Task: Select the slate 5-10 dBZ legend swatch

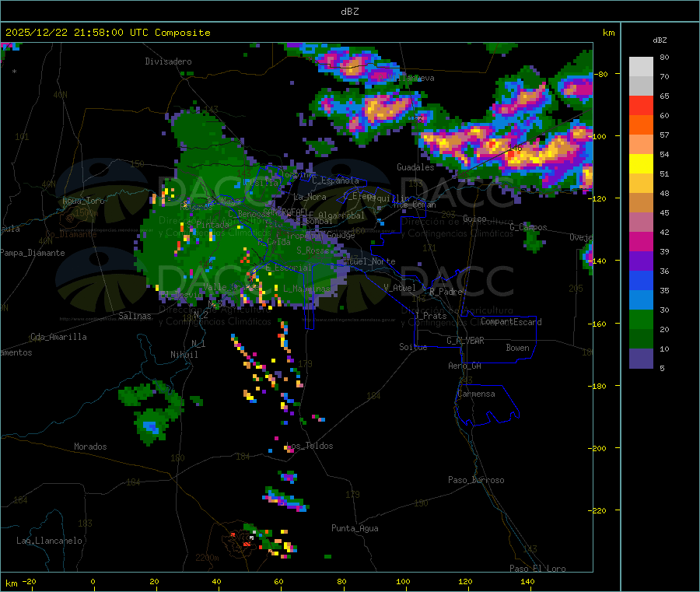Action: click(x=641, y=359)
